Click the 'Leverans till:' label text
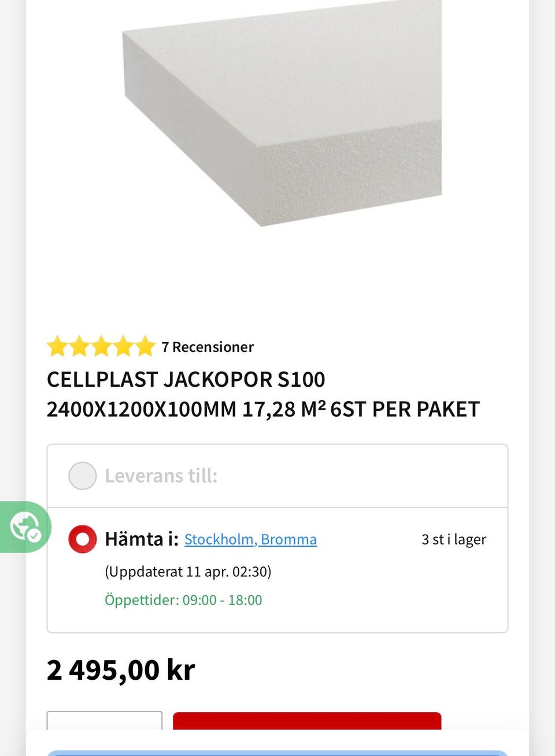Viewport: 555px width, 756px height. (x=161, y=476)
